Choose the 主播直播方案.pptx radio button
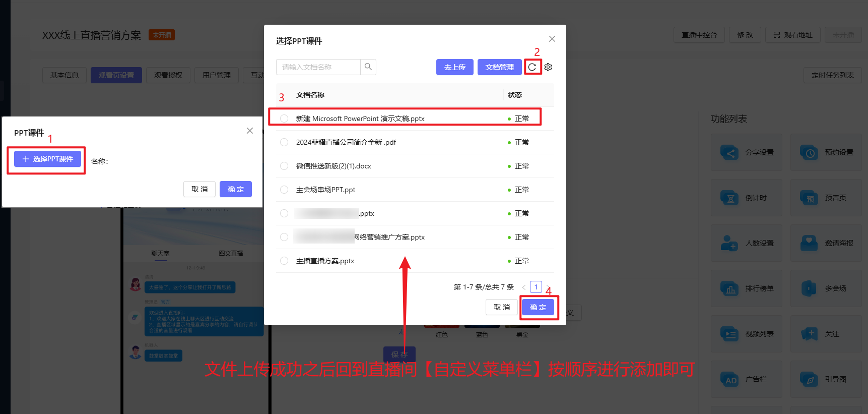 pyautogui.click(x=284, y=261)
